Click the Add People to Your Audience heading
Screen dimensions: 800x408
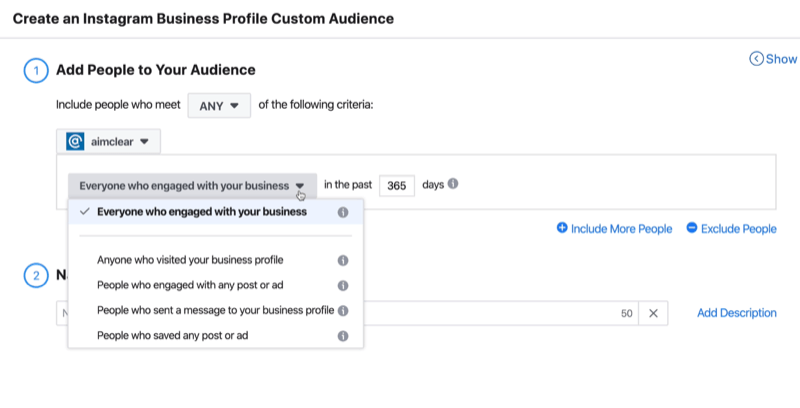click(156, 70)
